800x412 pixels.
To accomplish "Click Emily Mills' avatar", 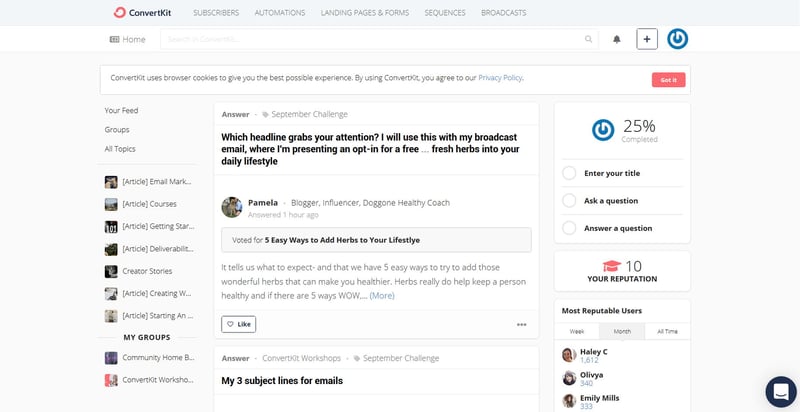I will tap(569, 401).
